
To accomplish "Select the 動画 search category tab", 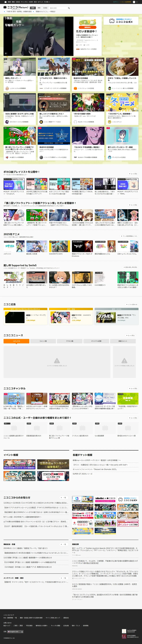I will coord(33,8).
